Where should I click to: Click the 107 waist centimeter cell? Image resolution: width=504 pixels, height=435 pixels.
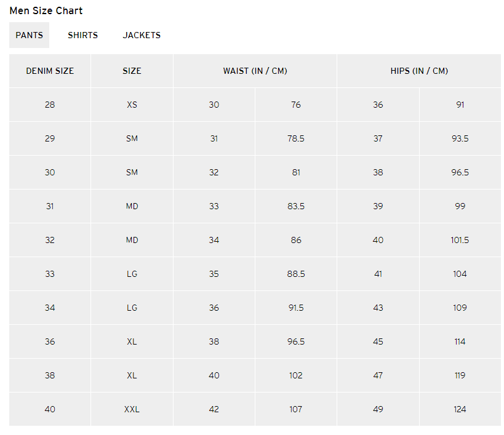click(x=296, y=409)
